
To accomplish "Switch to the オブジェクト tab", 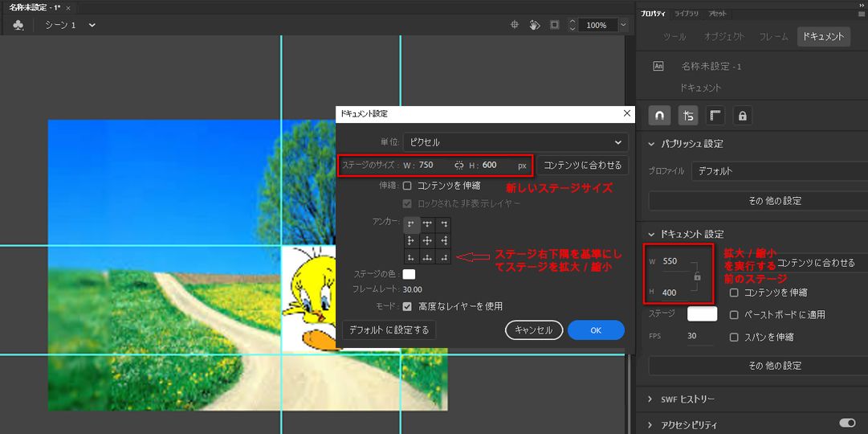I will click(x=724, y=37).
